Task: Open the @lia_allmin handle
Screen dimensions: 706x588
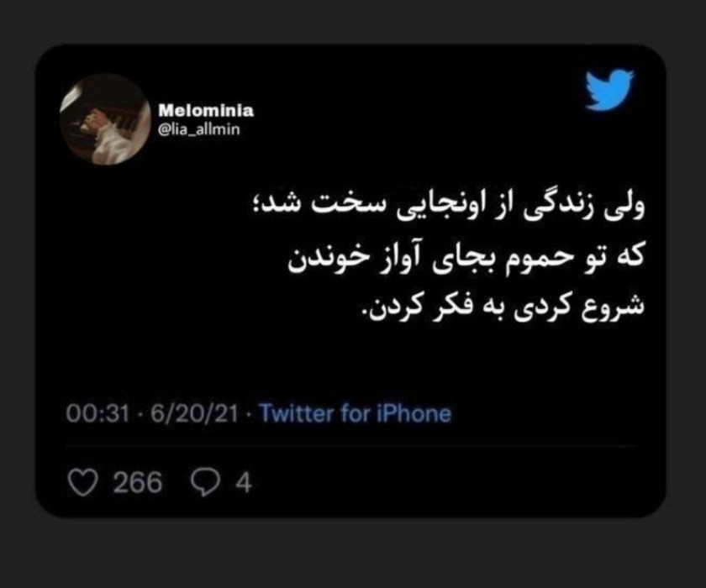Action: (198, 129)
